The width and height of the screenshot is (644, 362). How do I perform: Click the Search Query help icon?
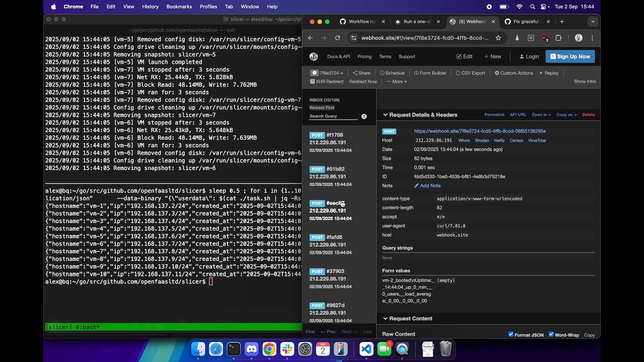click(x=364, y=117)
